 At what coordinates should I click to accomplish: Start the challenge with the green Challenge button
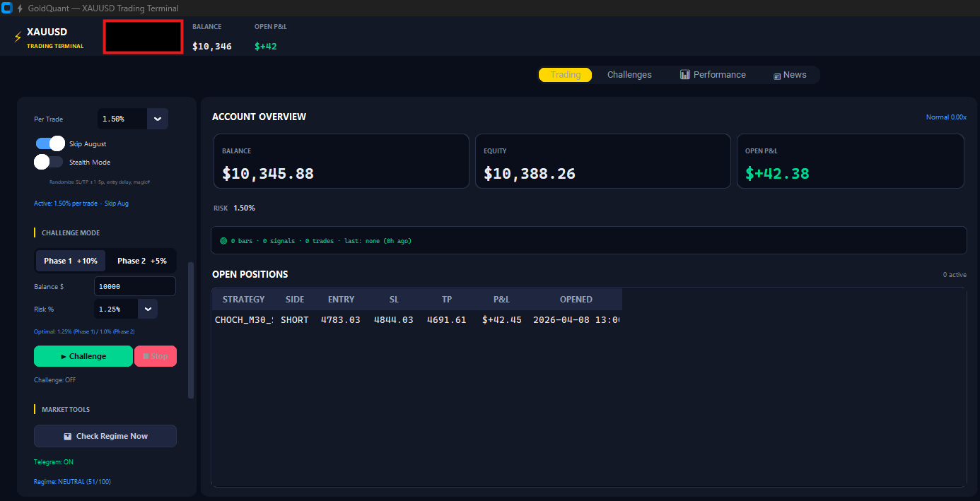coord(83,356)
